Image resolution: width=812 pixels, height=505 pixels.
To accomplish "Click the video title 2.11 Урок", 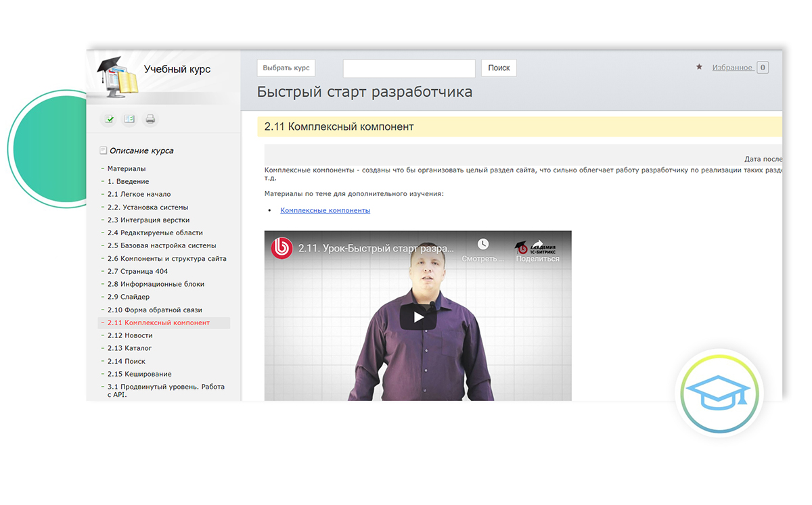I will (x=376, y=247).
